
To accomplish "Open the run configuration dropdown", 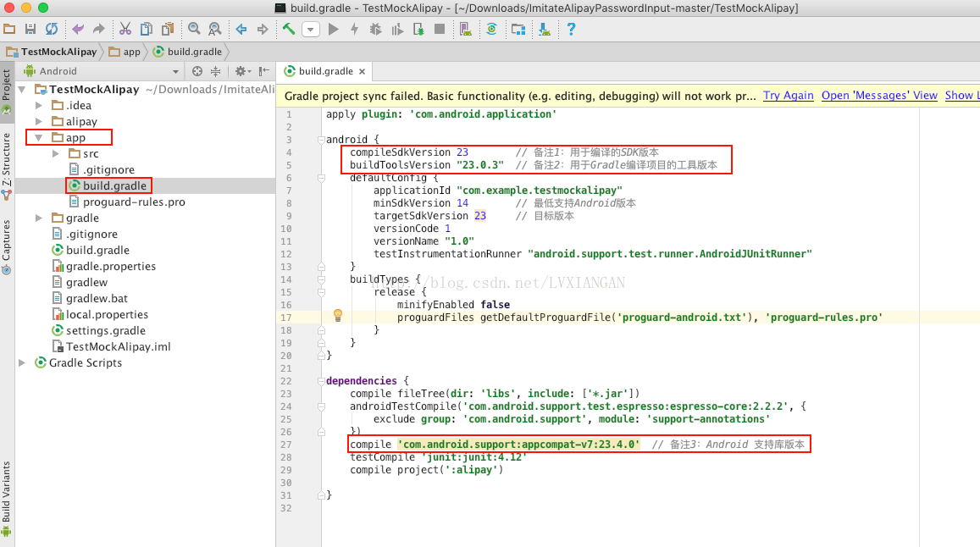I will (311, 29).
